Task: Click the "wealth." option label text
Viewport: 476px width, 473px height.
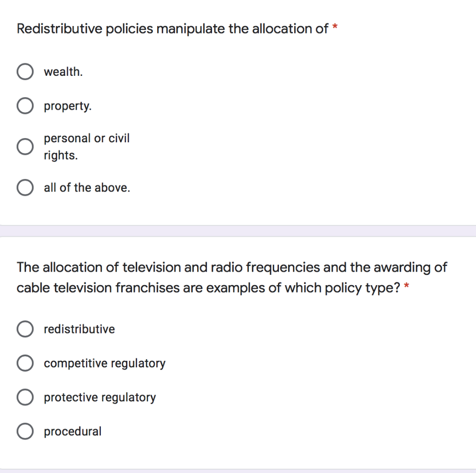Action: coord(63,71)
